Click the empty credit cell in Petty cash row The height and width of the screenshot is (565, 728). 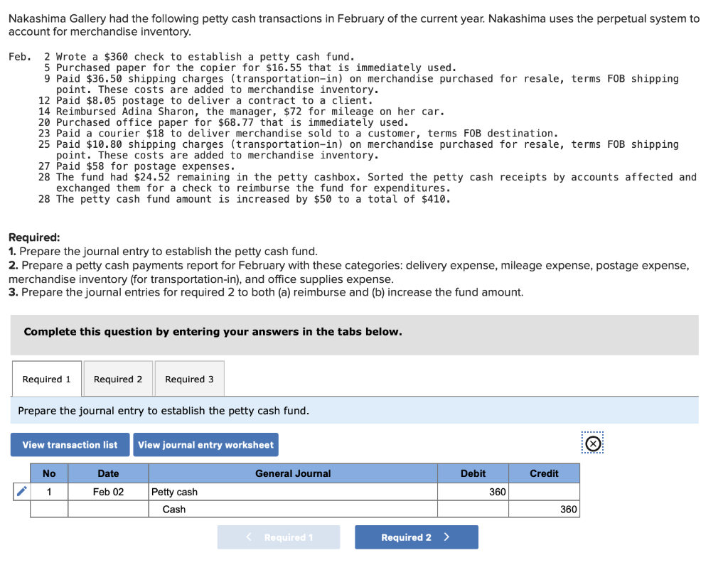click(544, 492)
